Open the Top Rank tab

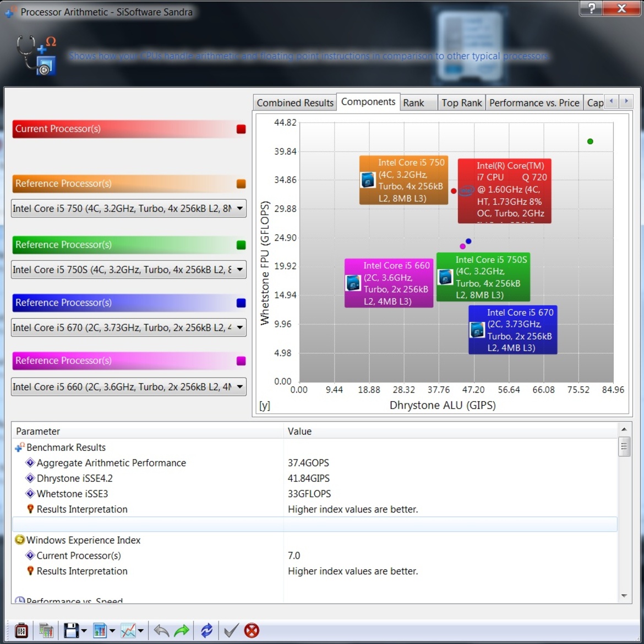click(x=462, y=103)
